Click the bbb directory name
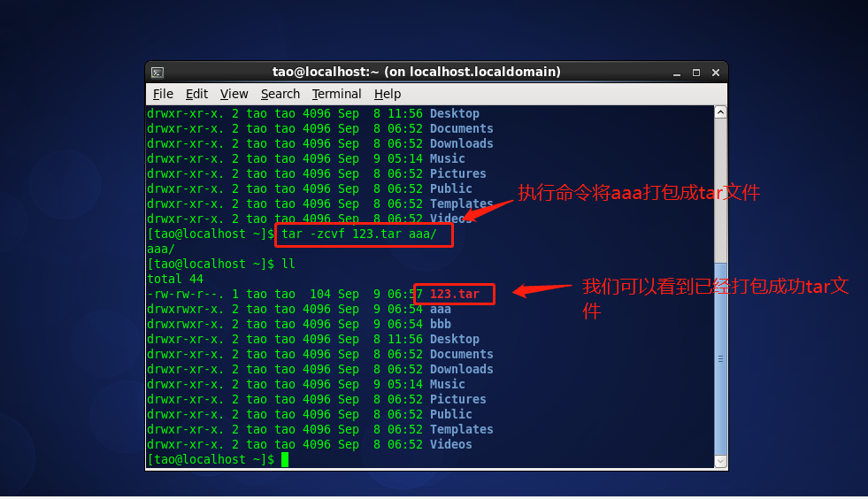 tap(440, 324)
